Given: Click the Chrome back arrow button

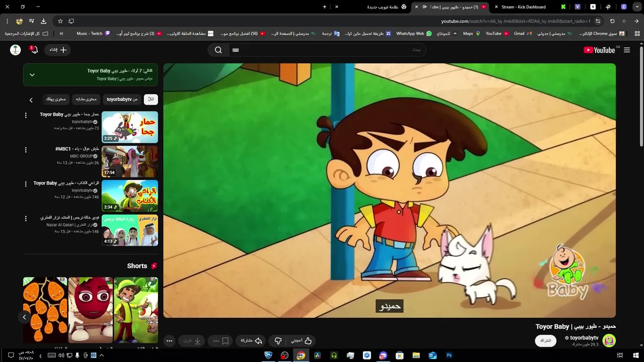Looking at the screenshot, I should pos(636,21).
